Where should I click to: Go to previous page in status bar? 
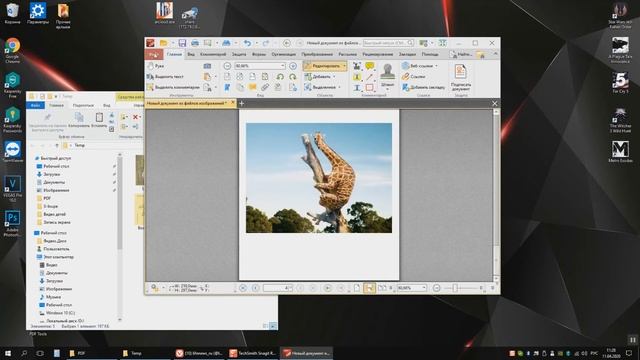[x=256, y=288]
